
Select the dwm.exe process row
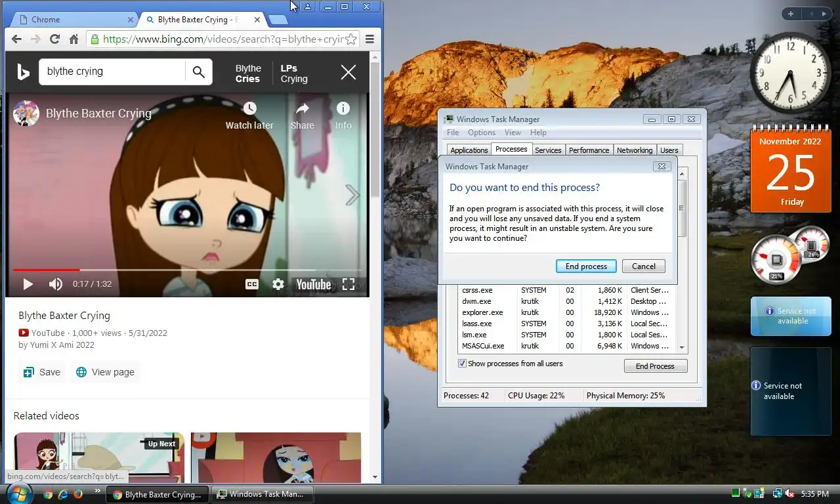pyautogui.click(x=567, y=302)
